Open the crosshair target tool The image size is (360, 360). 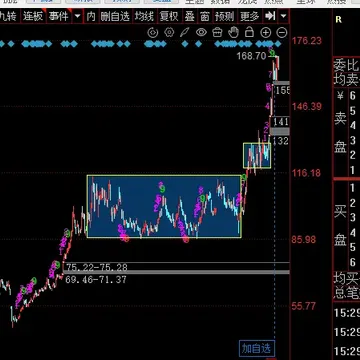(153, 32)
